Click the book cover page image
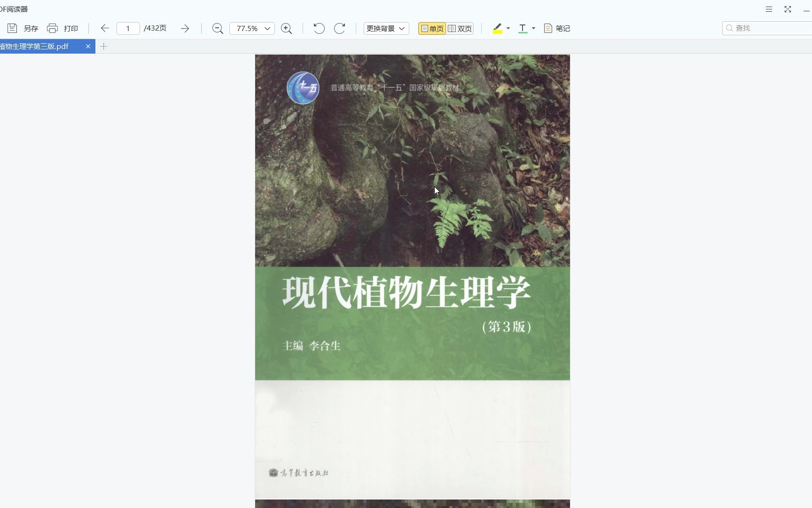812x508 pixels. (x=412, y=277)
